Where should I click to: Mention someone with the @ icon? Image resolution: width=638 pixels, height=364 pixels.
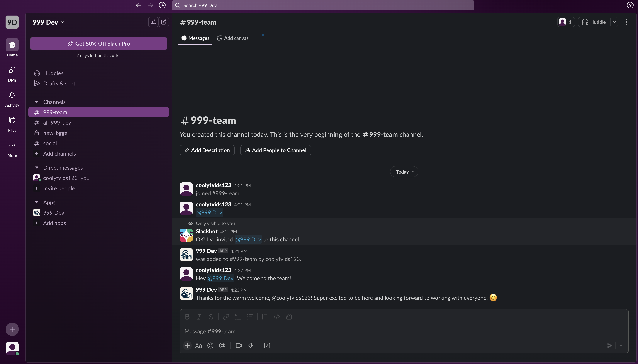click(222, 346)
